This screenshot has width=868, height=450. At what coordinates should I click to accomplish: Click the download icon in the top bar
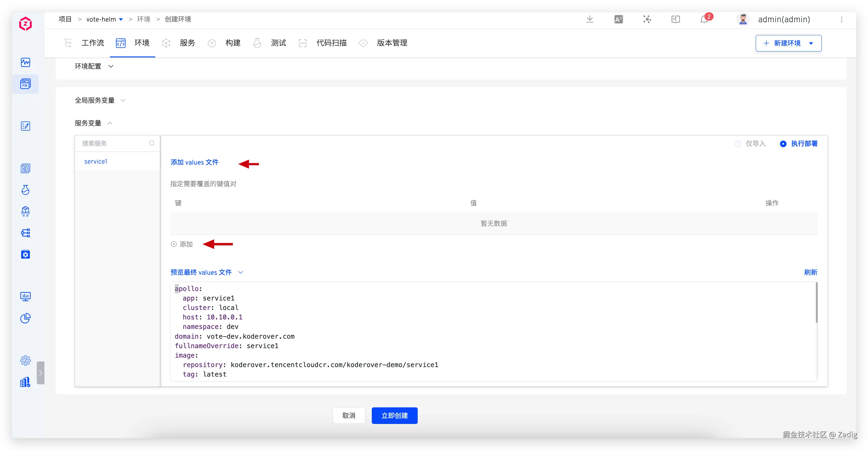[590, 19]
